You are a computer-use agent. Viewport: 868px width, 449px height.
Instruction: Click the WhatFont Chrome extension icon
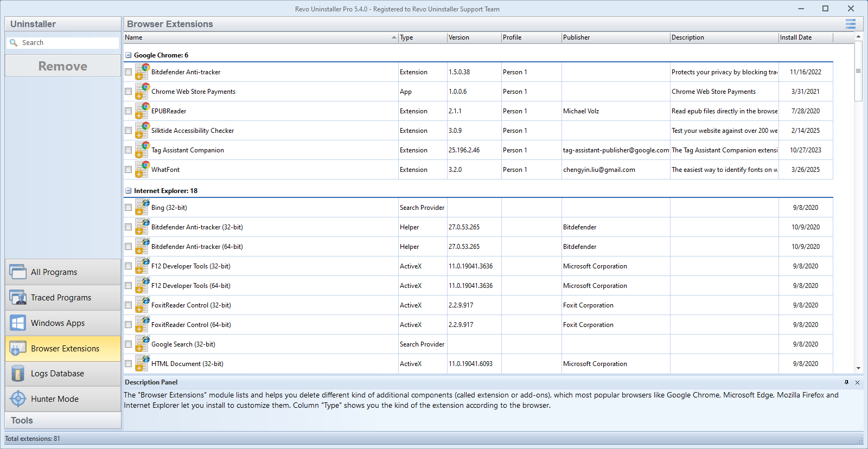pos(142,169)
